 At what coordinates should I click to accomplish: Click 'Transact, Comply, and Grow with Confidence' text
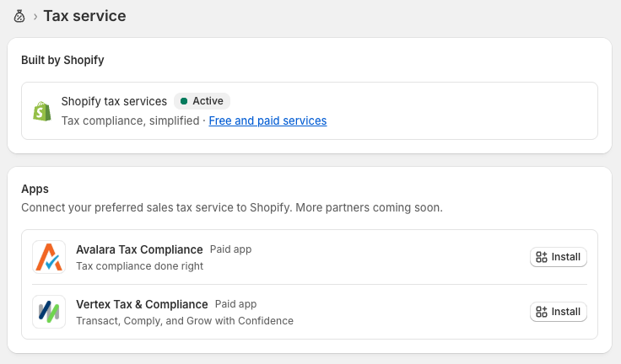click(x=184, y=321)
